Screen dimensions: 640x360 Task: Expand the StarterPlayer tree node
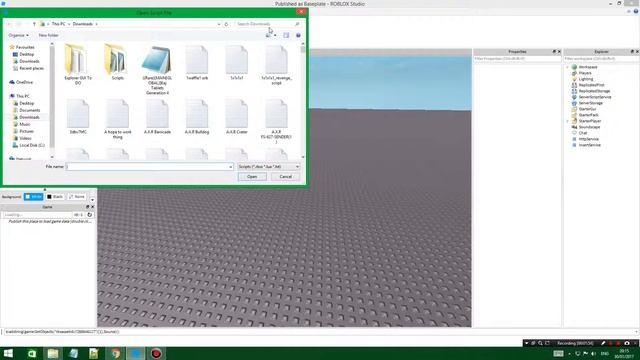coord(568,121)
